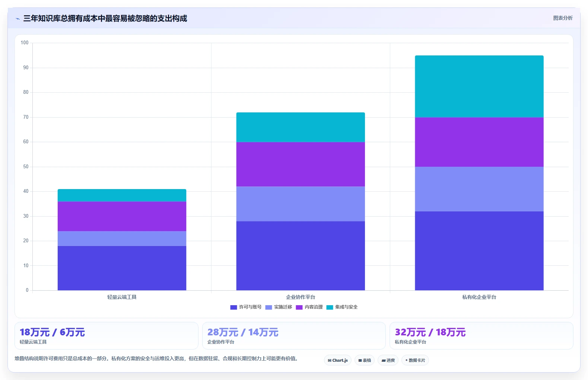588x380 pixels.
Task: Open the 私有化企业平台 32万元 data card
Action: coord(481,336)
